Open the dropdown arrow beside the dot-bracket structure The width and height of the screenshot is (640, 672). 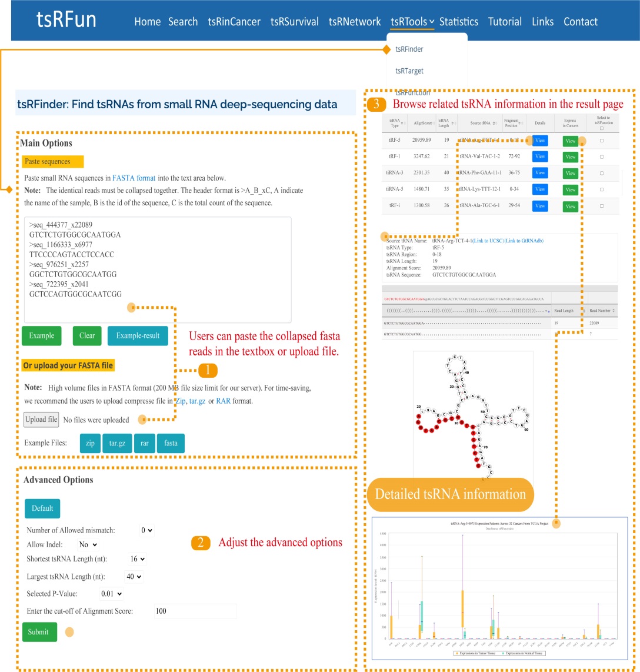pos(548,311)
